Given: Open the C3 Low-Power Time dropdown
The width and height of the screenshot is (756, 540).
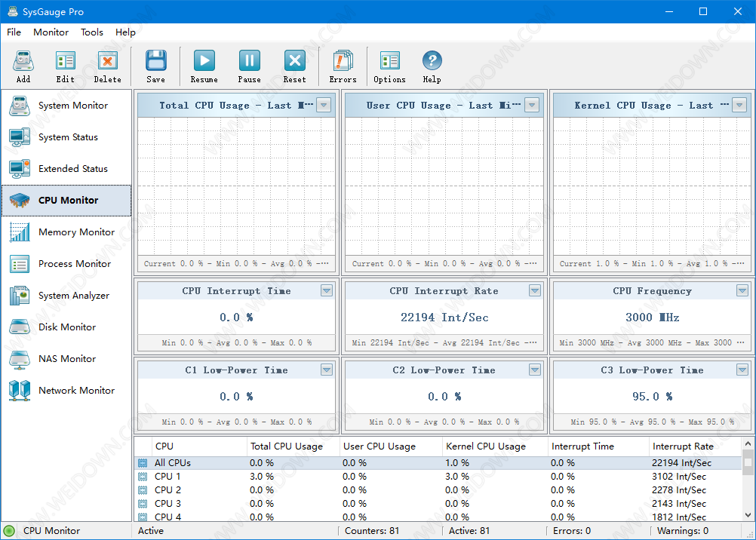Looking at the screenshot, I should (x=742, y=370).
